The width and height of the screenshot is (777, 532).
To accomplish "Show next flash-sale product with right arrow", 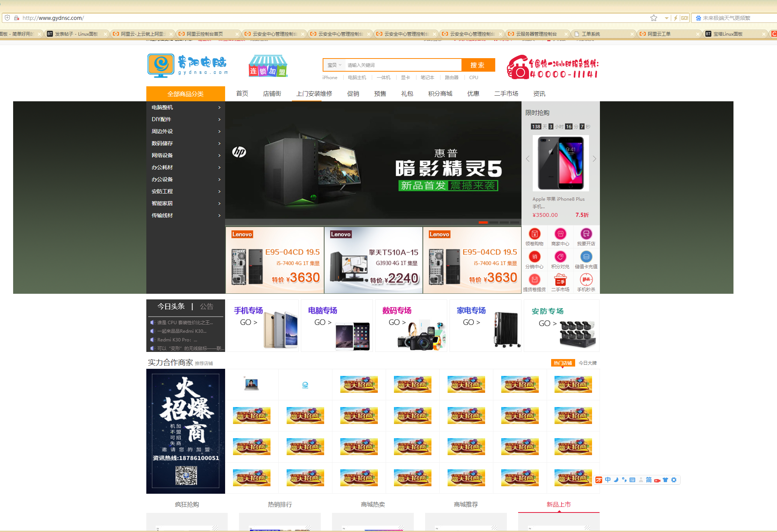I will (594, 159).
